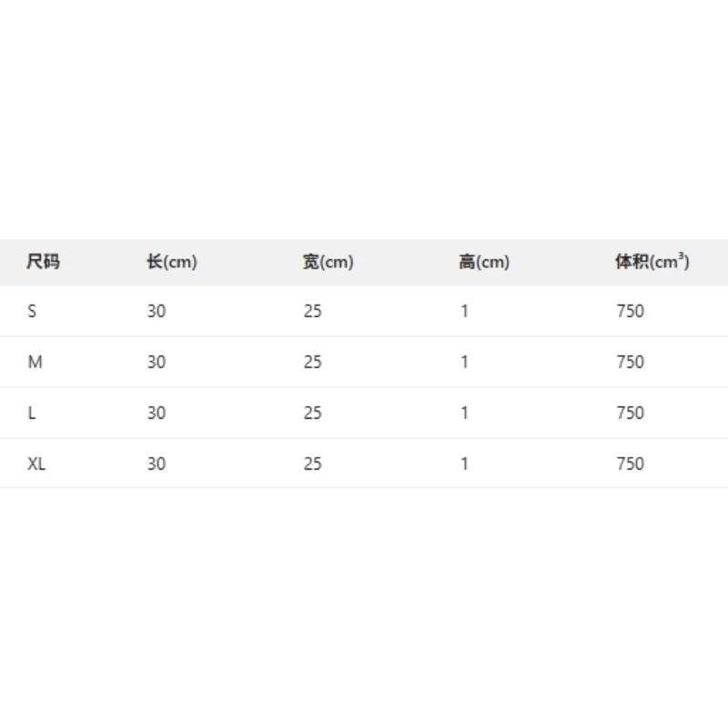Image resolution: width=728 pixels, height=728 pixels.
Task: Click the 尺码 column header
Action: (44, 262)
